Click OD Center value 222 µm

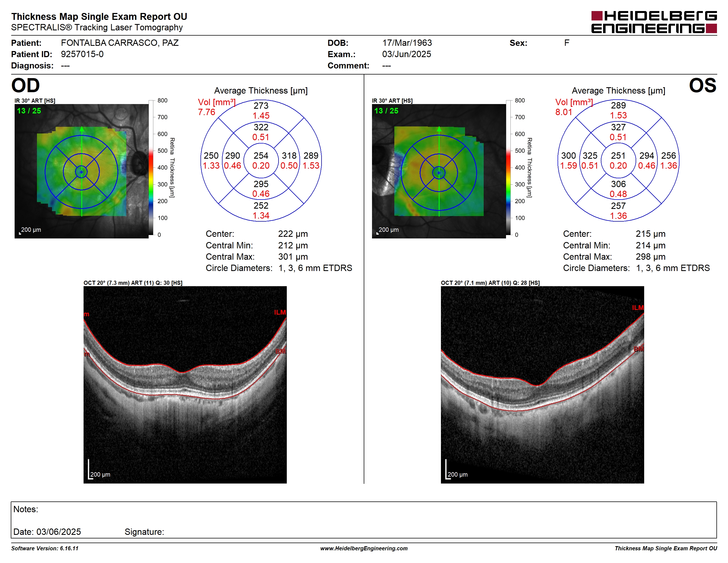(293, 234)
